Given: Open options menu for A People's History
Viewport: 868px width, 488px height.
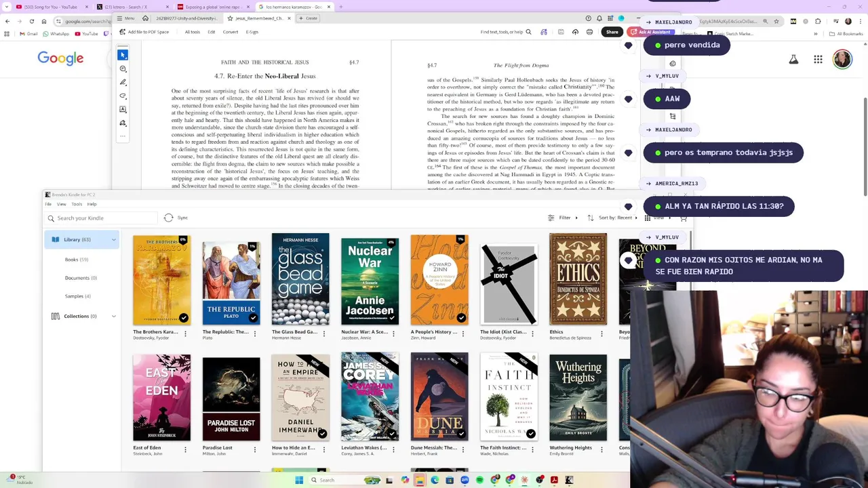Looking at the screenshot, I should tap(462, 333).
